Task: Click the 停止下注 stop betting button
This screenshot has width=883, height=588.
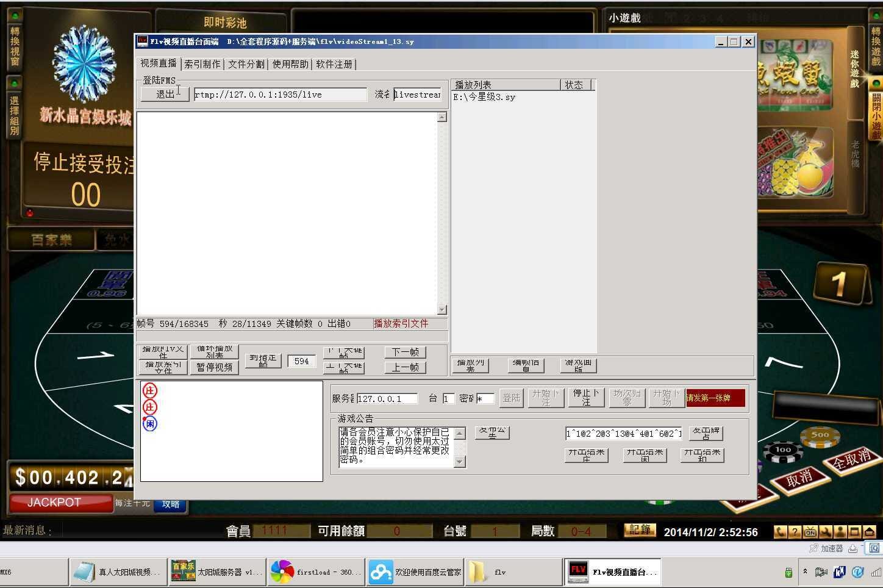Action: point(586,398)
